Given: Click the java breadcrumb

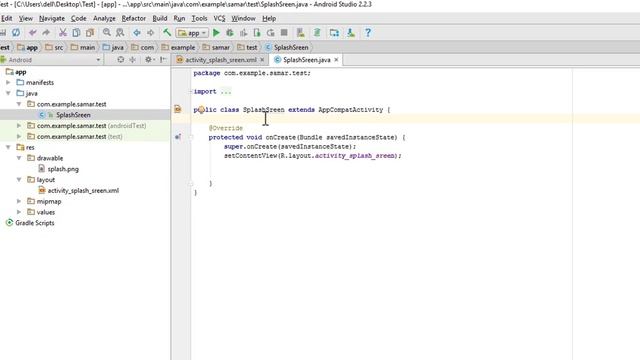Looking at the screenshot, I should click(x=113, y=47).
